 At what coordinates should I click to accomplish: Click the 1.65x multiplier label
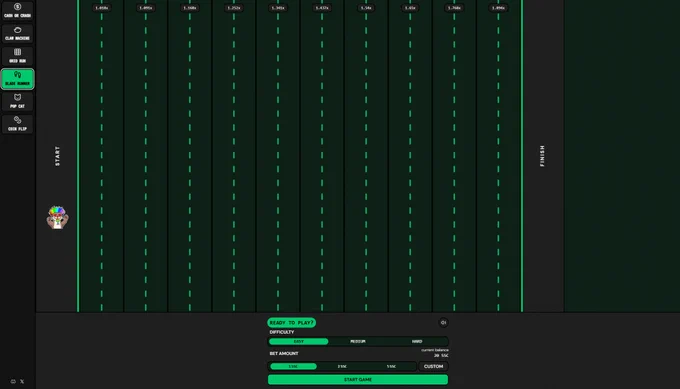[x=410, y=8]
